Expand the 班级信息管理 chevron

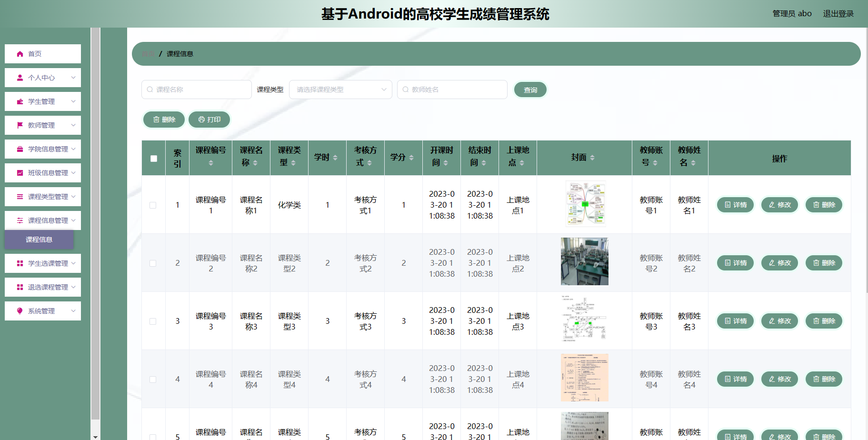point(73,173)
